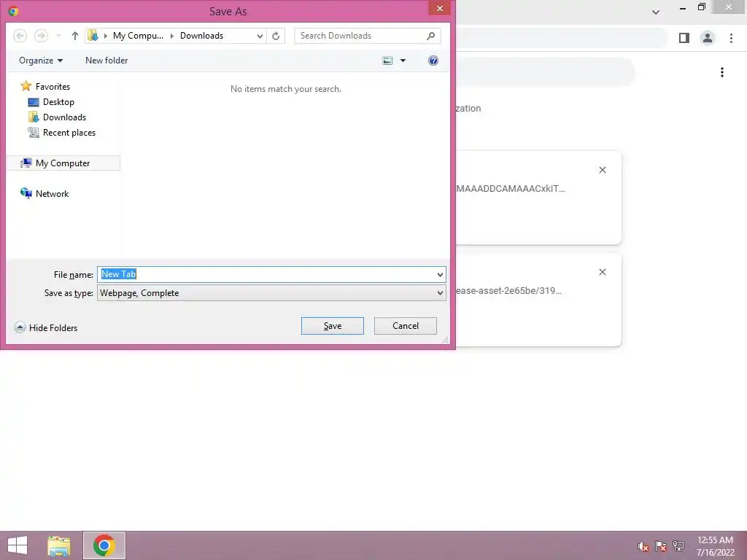Viewport: 747px width, 560px height.
Task: Open Chrome profile avatar
Action: click(x=708, y=38)
